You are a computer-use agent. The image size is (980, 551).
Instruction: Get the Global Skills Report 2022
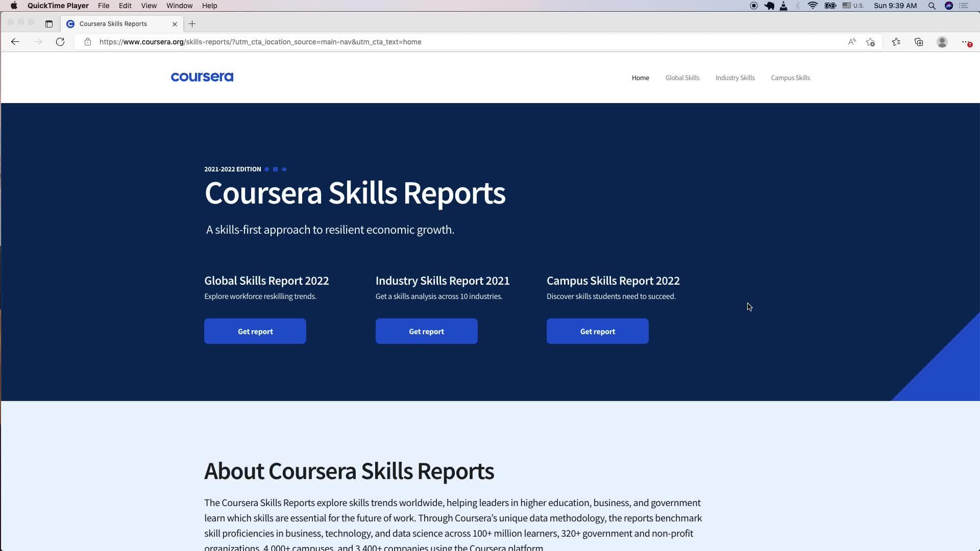255,331
